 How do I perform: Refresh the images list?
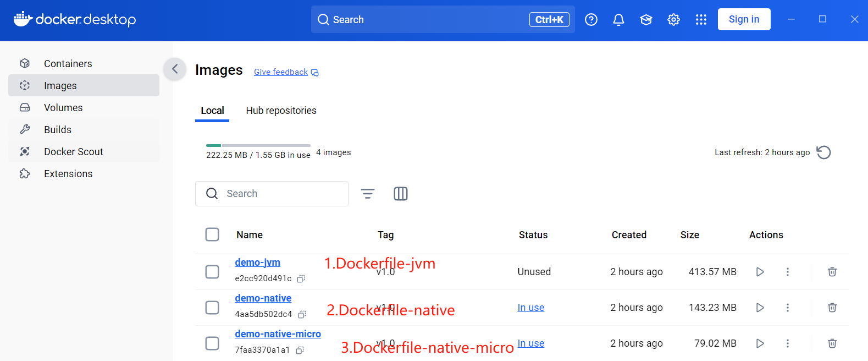823,152
